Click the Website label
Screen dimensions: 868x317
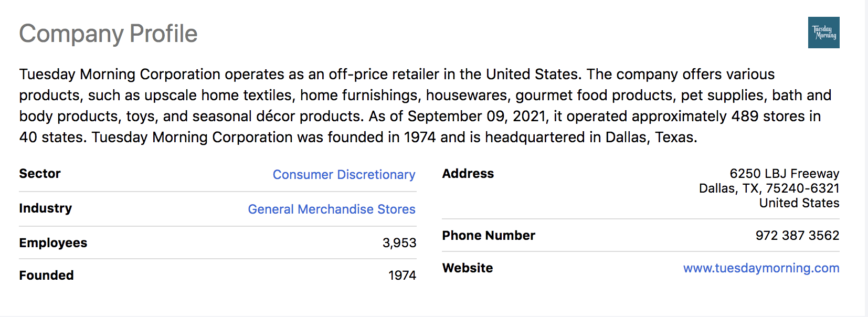click(x=467, y=268)
